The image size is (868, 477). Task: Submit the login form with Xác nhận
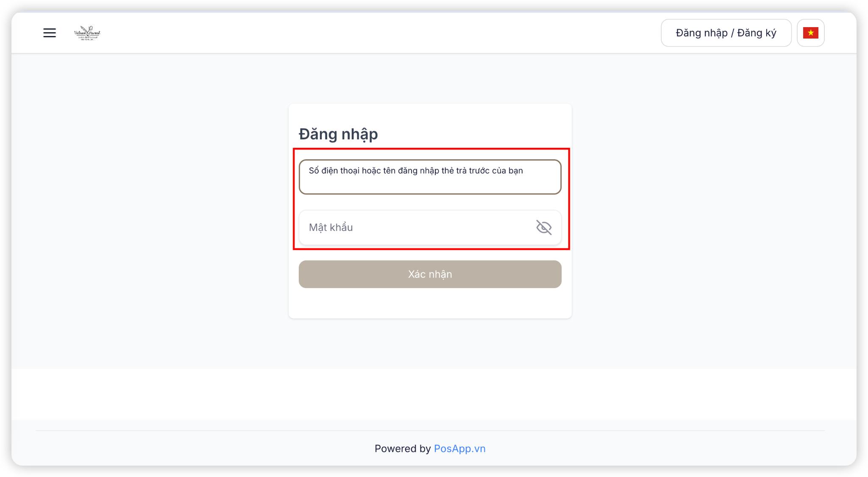tap(430, 274)
